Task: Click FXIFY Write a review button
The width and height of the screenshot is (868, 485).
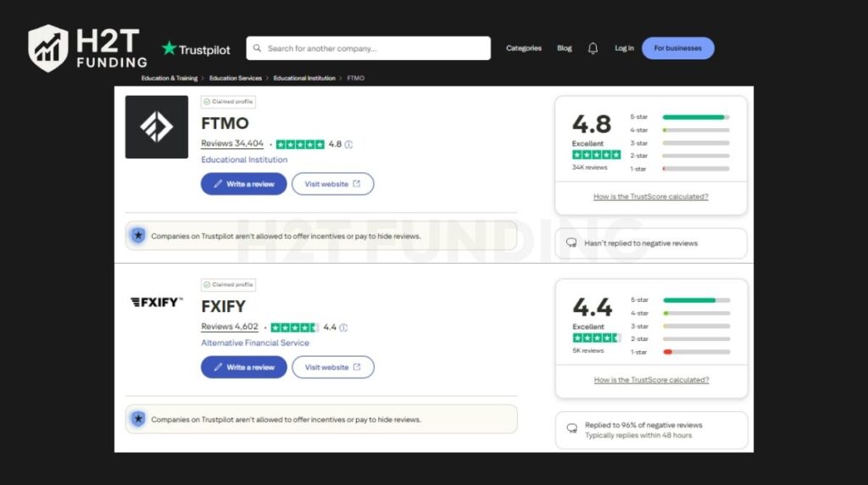Action: click(x=243, y=367)
